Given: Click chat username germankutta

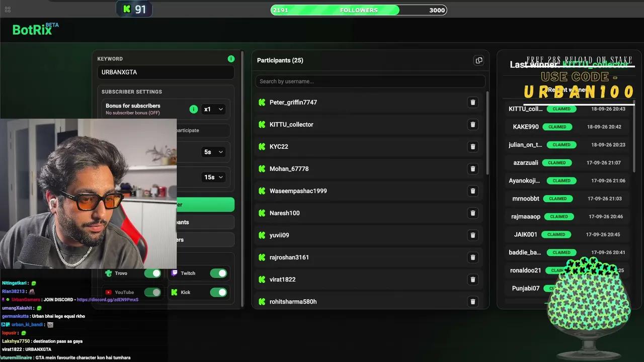Looking at the screenshot, I should 16,316.
